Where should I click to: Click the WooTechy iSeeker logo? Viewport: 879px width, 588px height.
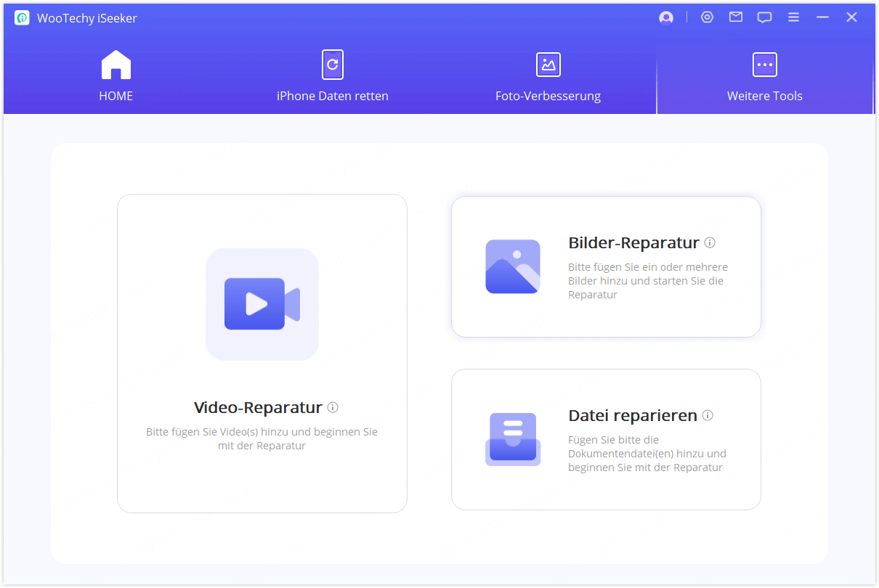[22, 17]
